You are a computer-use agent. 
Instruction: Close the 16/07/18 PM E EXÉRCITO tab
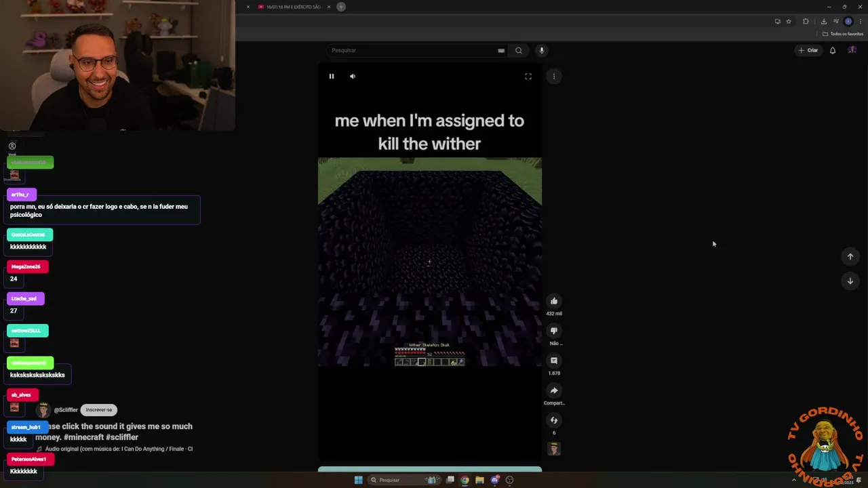[x=329, y=7]
